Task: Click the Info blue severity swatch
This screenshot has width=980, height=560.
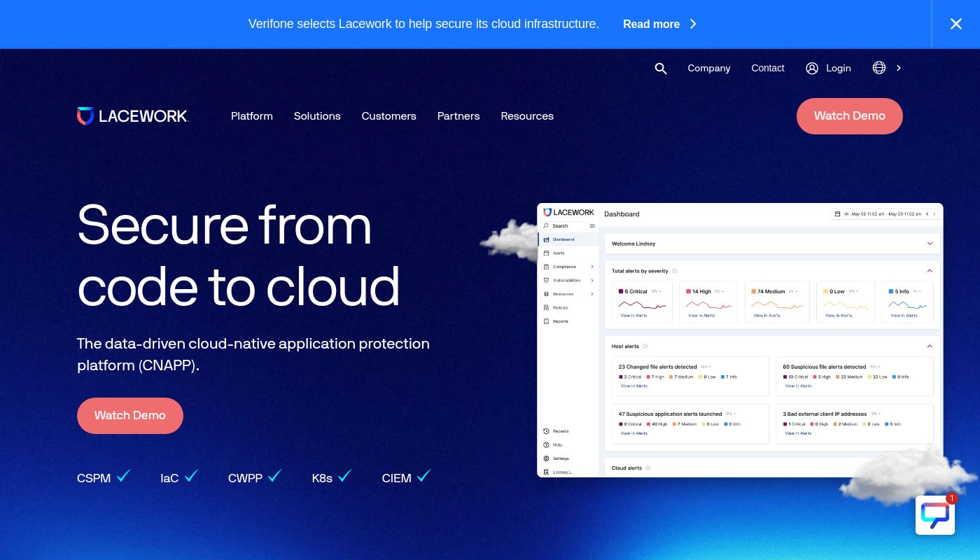Action: click(891, 291)
